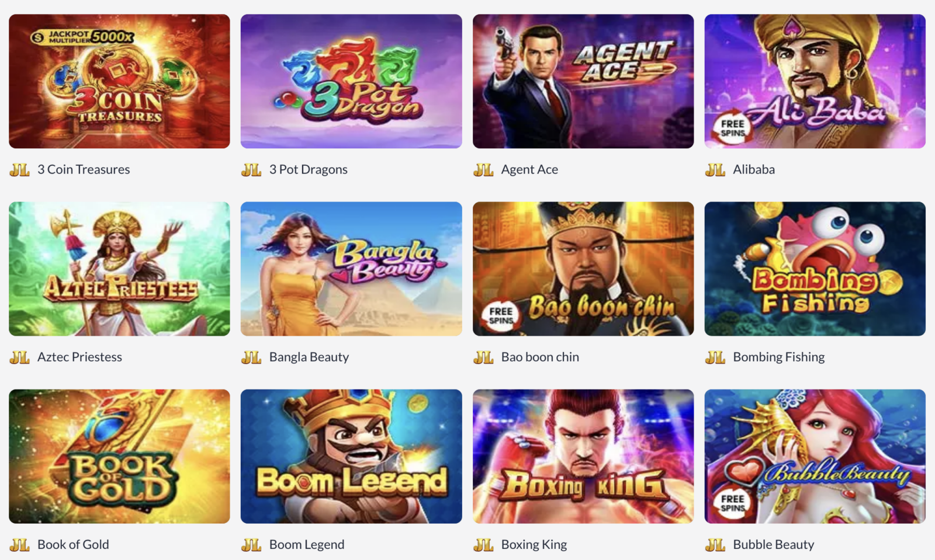Open the Boom Legend game image
This screenshot has height=560, width=935.
tap(351, 456)
